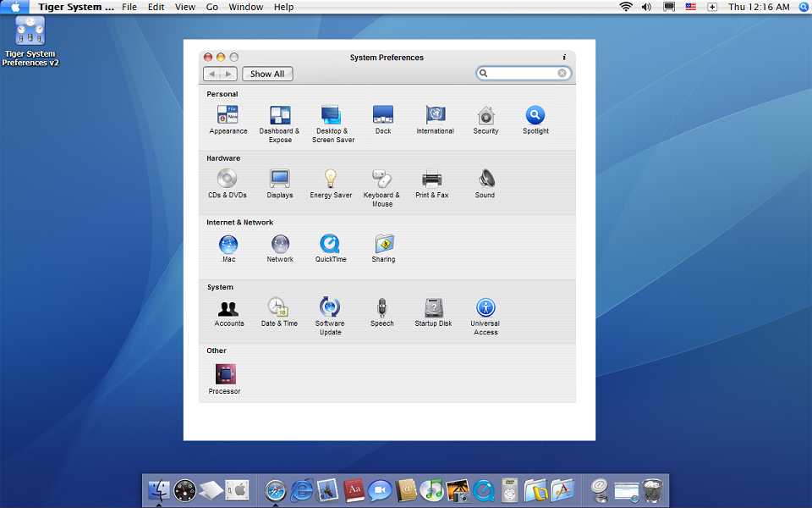Open the QuickTime preference pane
Screen dimensions: 812x508
(x=331, y=248)
